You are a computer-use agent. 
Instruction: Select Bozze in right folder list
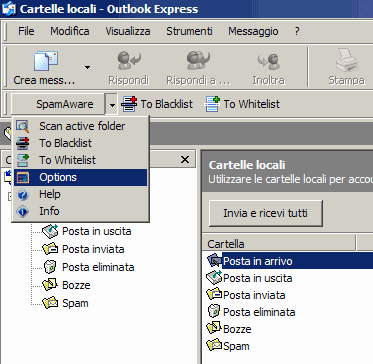pos(237,329)
